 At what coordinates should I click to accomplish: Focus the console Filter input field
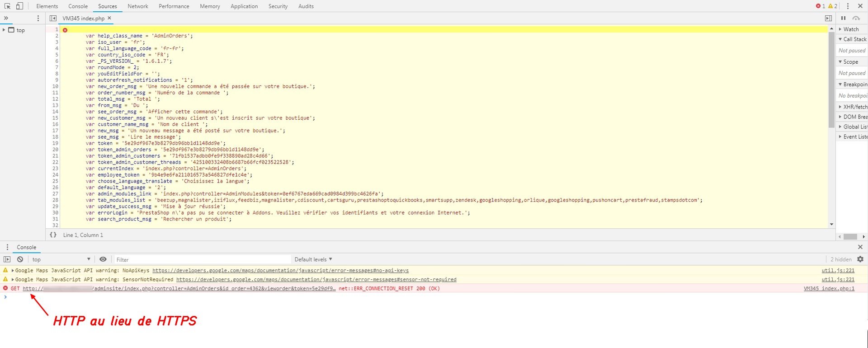click(x=202, y=259)
